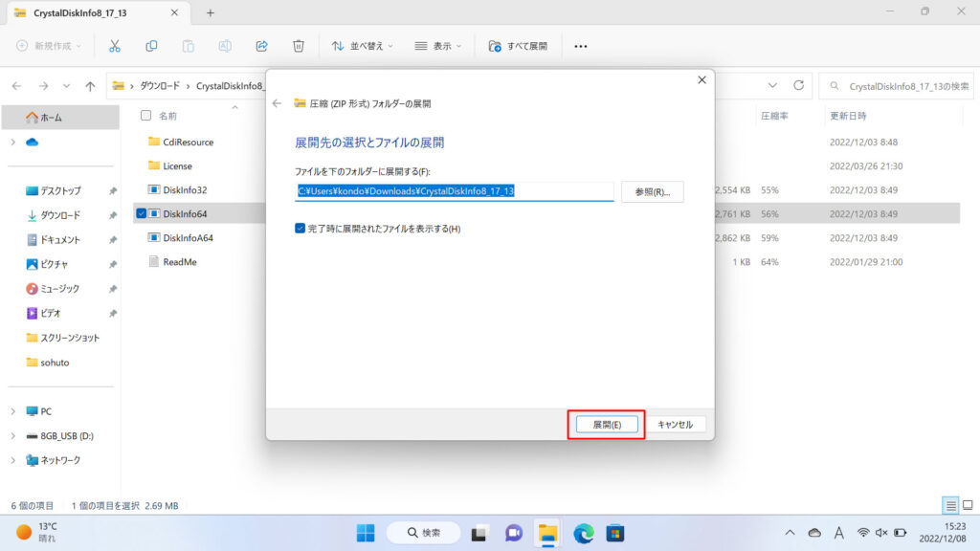The image size is (980, 551).
Task: Click File Explorer taskbar icon
Action: point(548,533)
